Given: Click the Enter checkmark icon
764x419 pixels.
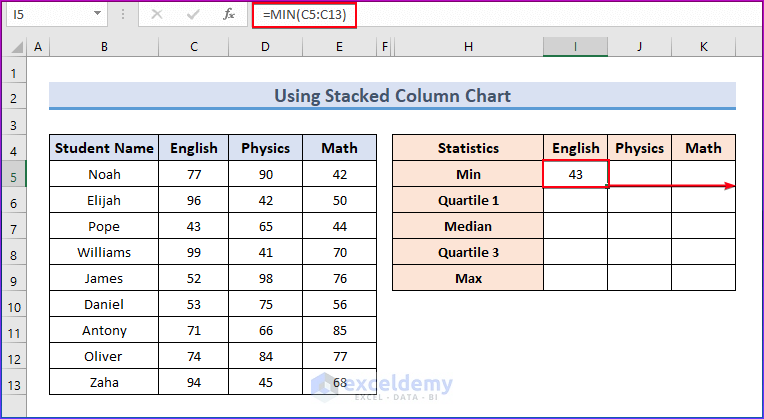Looking at the screenshot, I should pos(192,15).
